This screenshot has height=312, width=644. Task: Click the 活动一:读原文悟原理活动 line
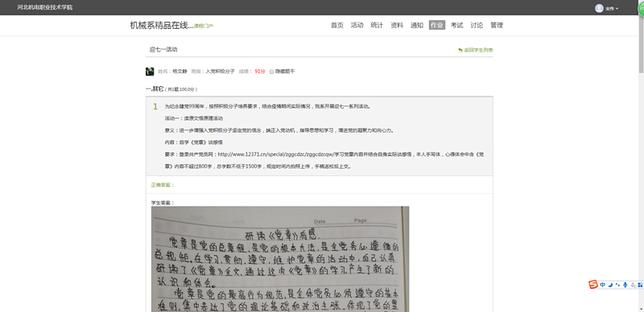(x=194, y=118)
